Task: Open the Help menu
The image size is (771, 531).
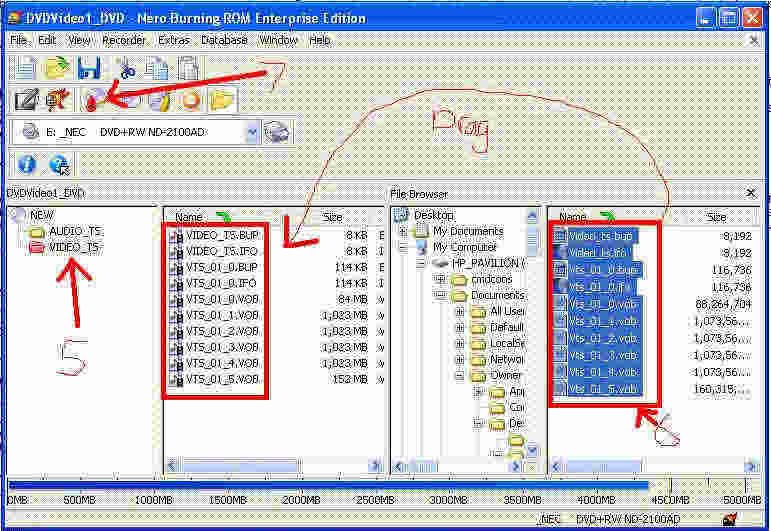Action: 320,40
